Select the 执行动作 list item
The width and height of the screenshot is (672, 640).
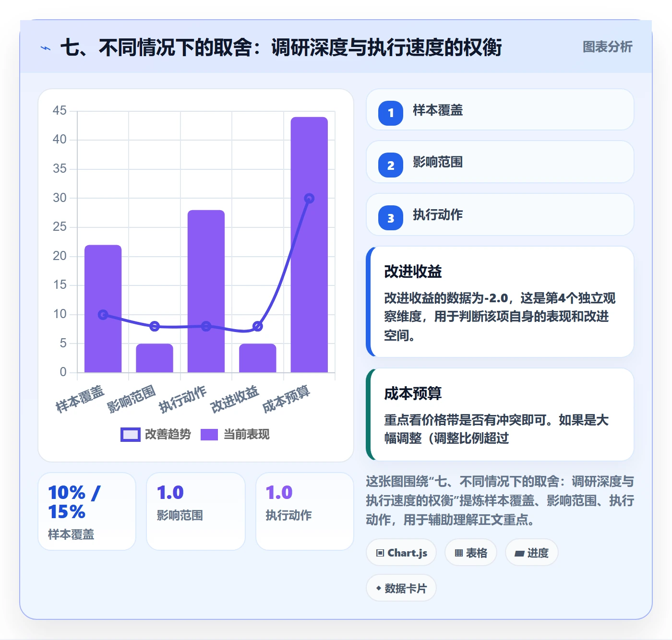click(500, 215)
